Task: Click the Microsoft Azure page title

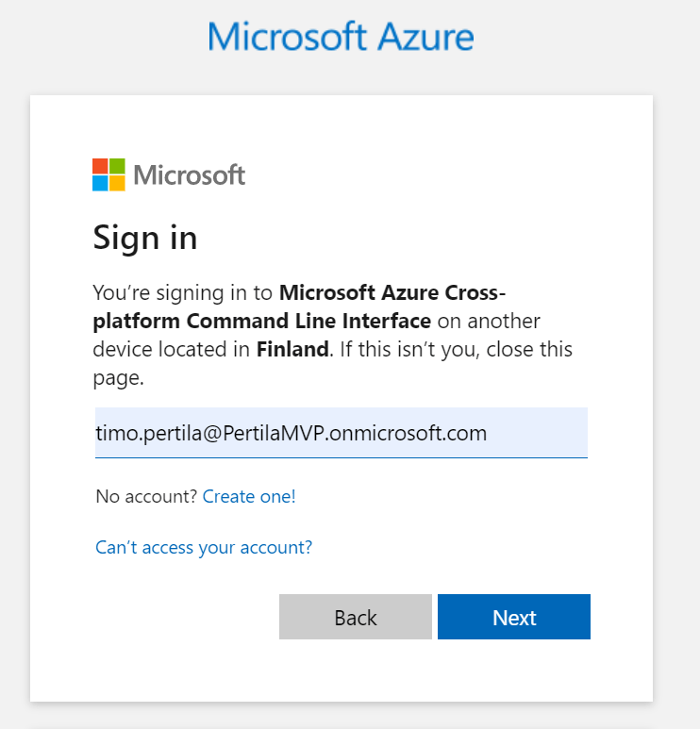Action: [341, 38]
